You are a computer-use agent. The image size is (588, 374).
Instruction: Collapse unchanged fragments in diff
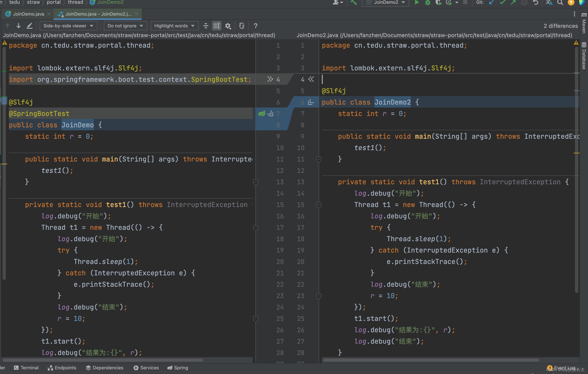tap(206, 26)
